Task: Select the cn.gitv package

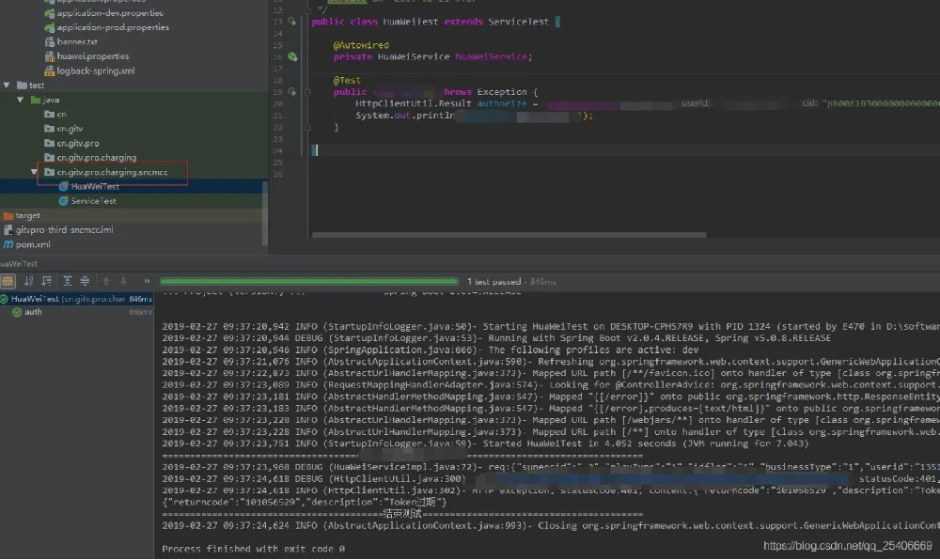Action: pyautogui.click(x=70, y=128)
